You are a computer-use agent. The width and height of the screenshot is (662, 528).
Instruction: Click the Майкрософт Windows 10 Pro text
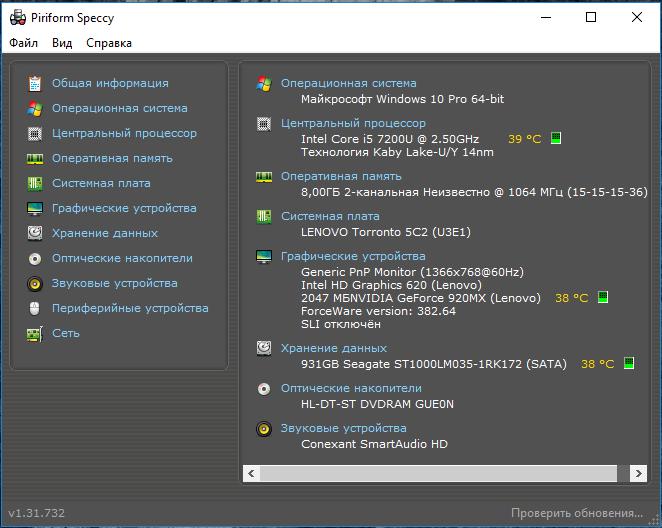[x=402, y=99]
